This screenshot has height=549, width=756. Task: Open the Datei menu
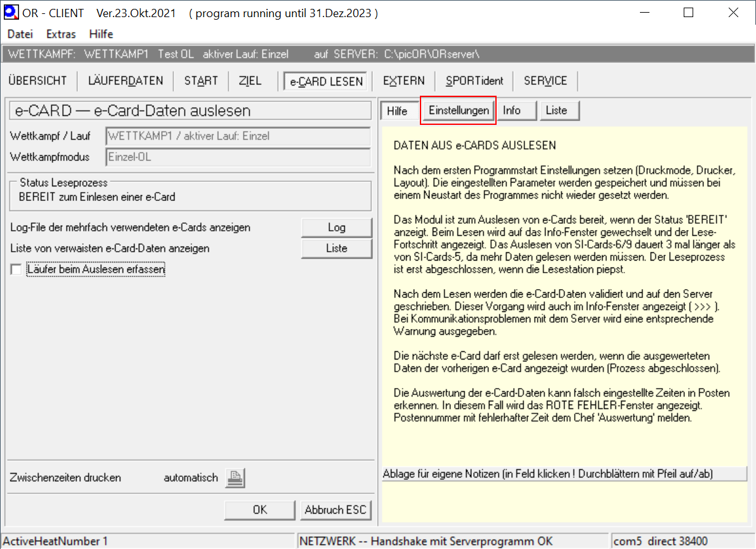pos(20,34)
